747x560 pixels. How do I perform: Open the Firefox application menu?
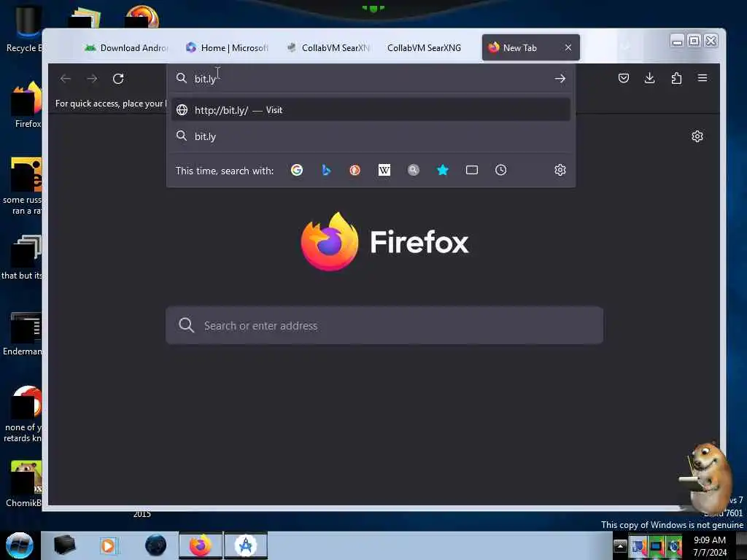pos(703,78)
